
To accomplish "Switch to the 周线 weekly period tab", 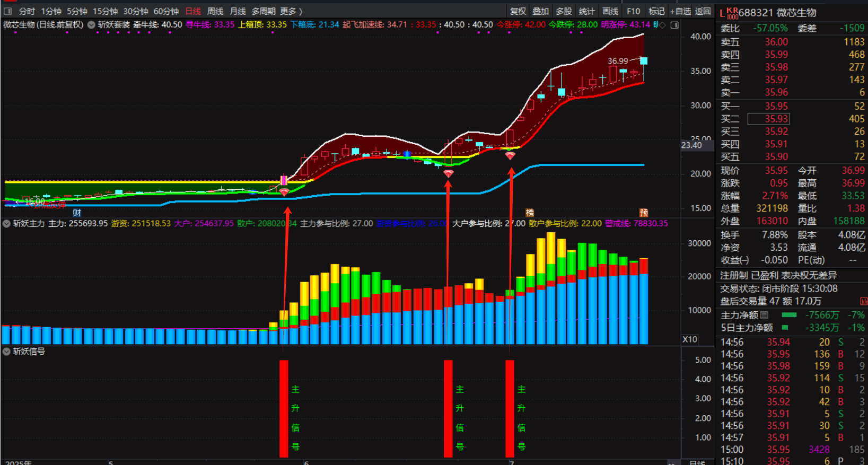I will coord(215,11).
